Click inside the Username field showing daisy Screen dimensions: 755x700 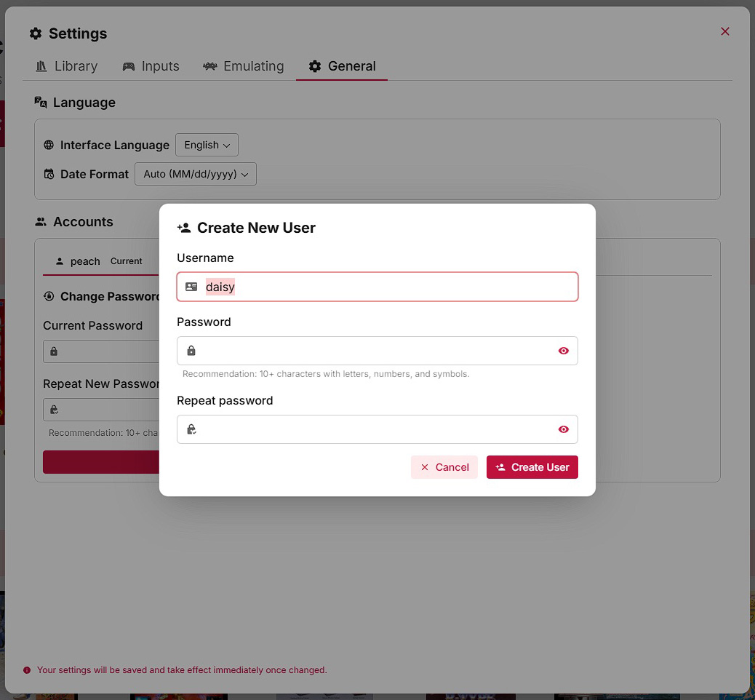pos(327,287)
